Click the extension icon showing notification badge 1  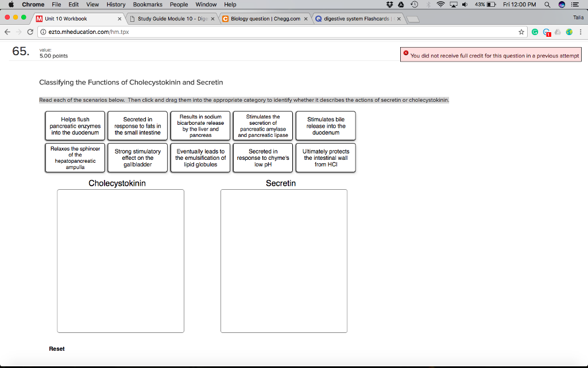click(x=547, y=32)
